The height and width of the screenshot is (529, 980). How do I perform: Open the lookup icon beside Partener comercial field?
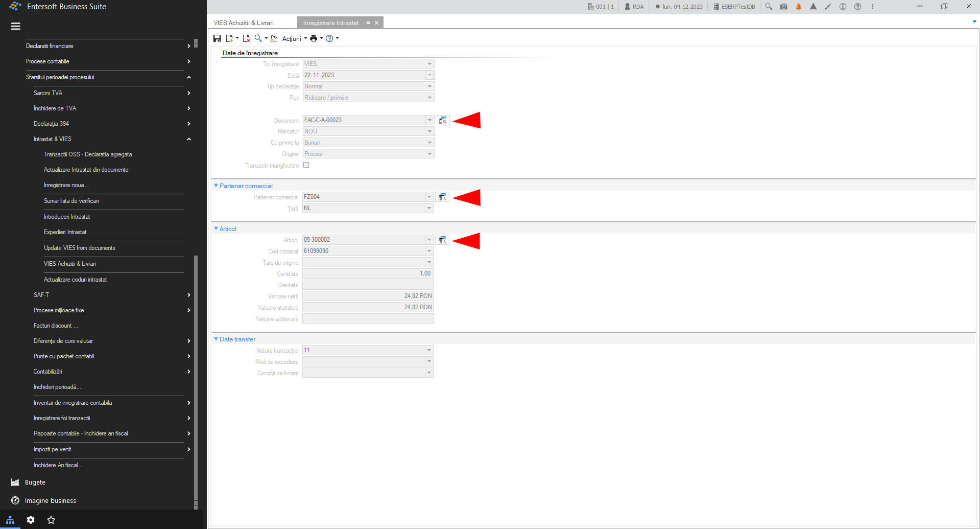[442, 197]
